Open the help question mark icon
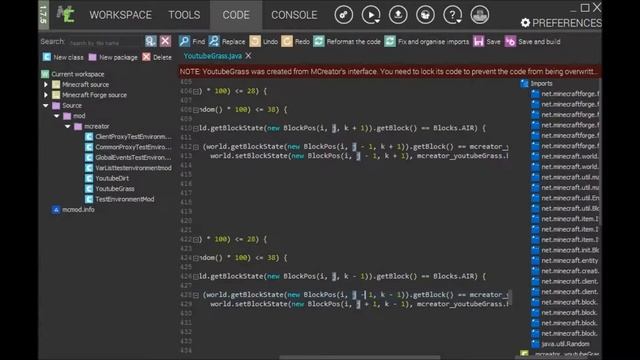 click(453, 15)
